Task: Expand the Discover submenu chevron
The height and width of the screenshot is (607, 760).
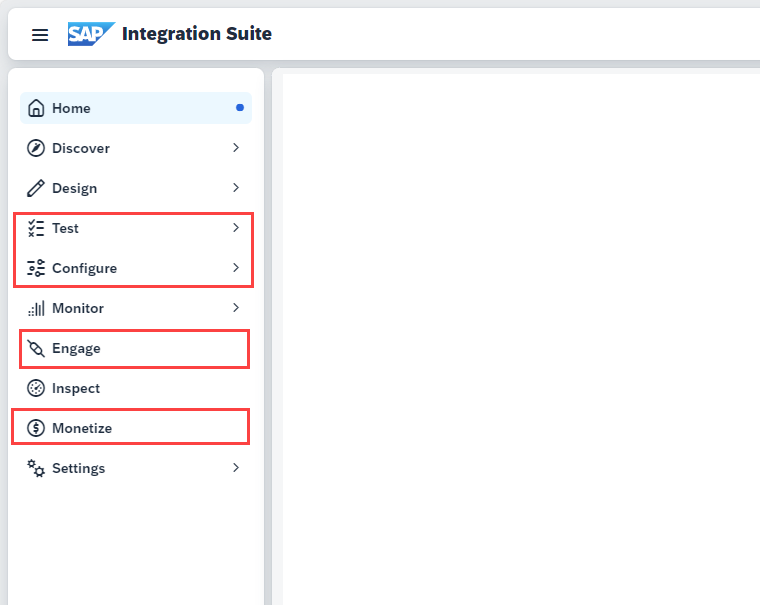Action: (236, 148)
